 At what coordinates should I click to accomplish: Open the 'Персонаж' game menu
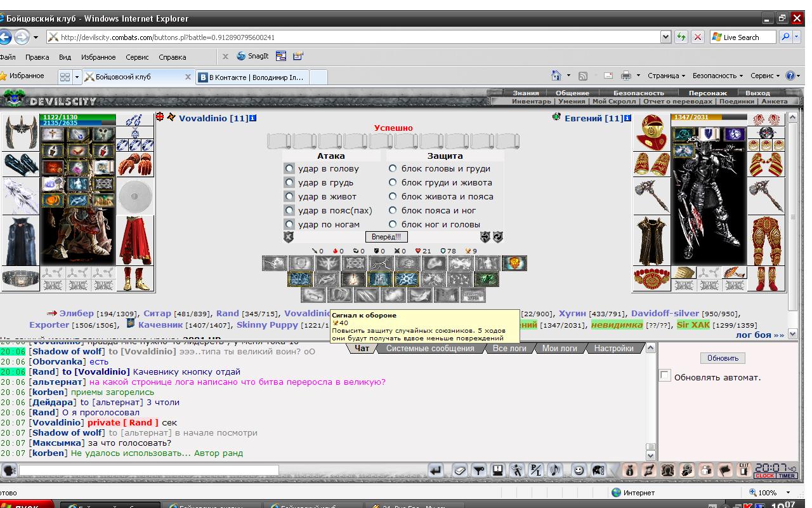click(x=707, y=93)
